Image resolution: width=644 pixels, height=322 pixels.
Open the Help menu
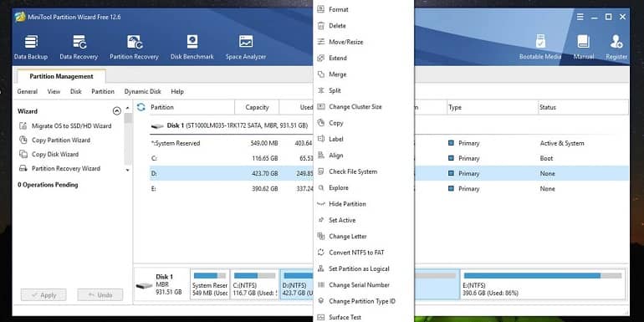point(177,92)
